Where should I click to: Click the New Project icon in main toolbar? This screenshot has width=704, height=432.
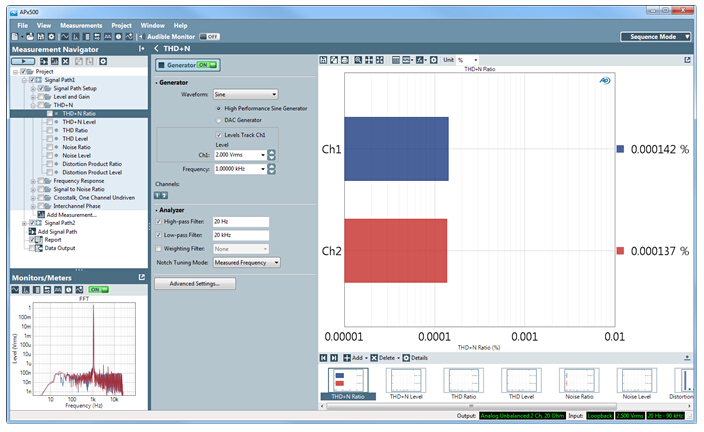point(15,37)
